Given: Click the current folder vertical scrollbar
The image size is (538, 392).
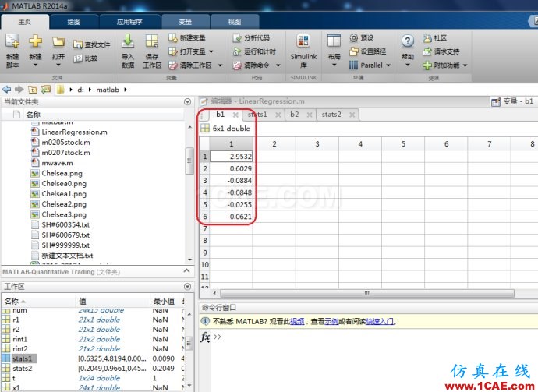Looking at the screenshot, I should [x=189, y=161].
